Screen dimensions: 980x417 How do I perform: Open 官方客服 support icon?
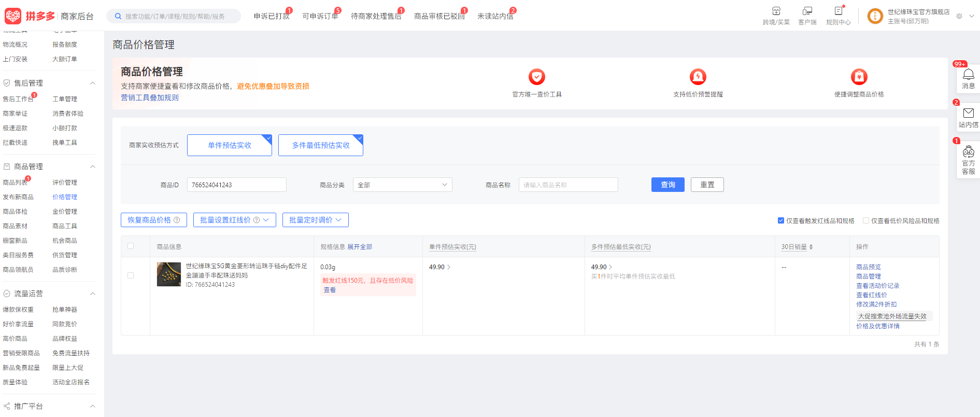click(968, 152)
